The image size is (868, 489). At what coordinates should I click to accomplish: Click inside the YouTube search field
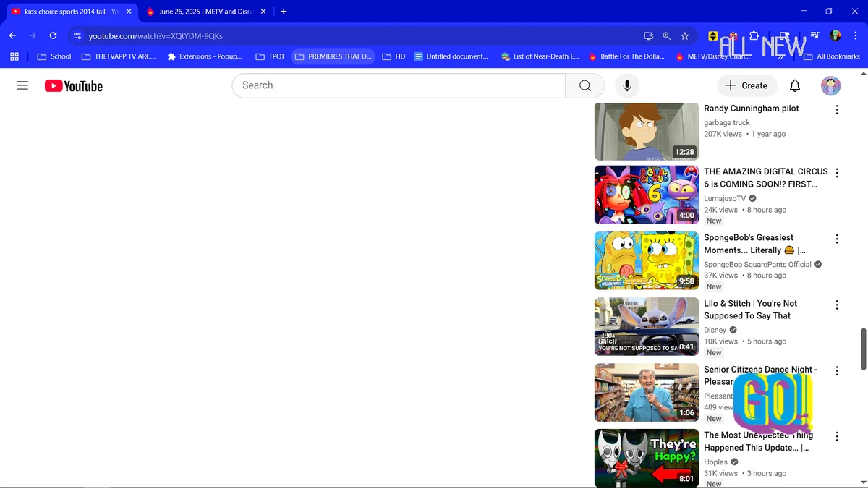point(398,85)
